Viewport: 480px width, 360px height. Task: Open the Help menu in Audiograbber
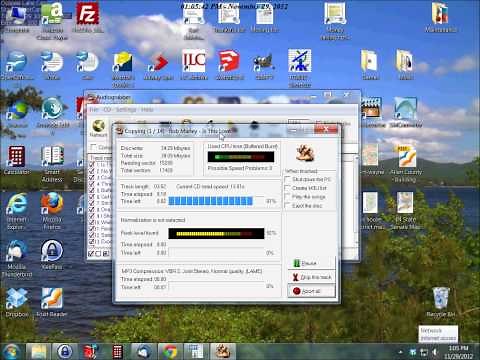(147, 110)
